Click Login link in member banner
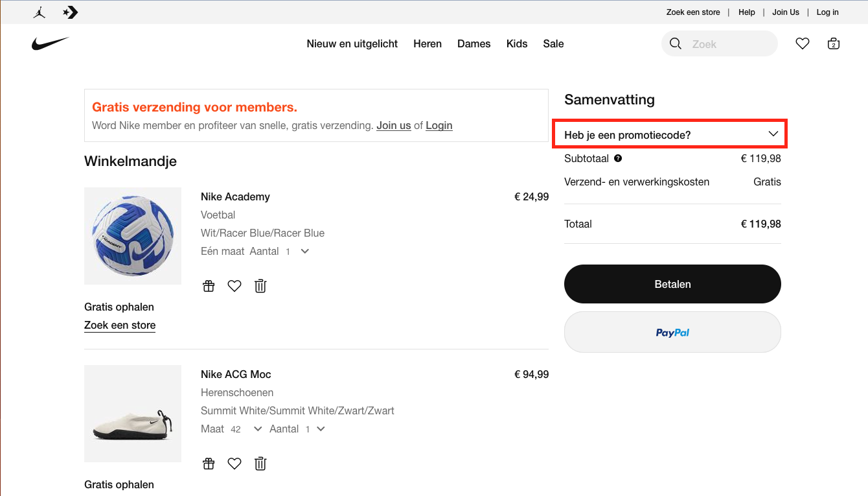 (439, 125)
